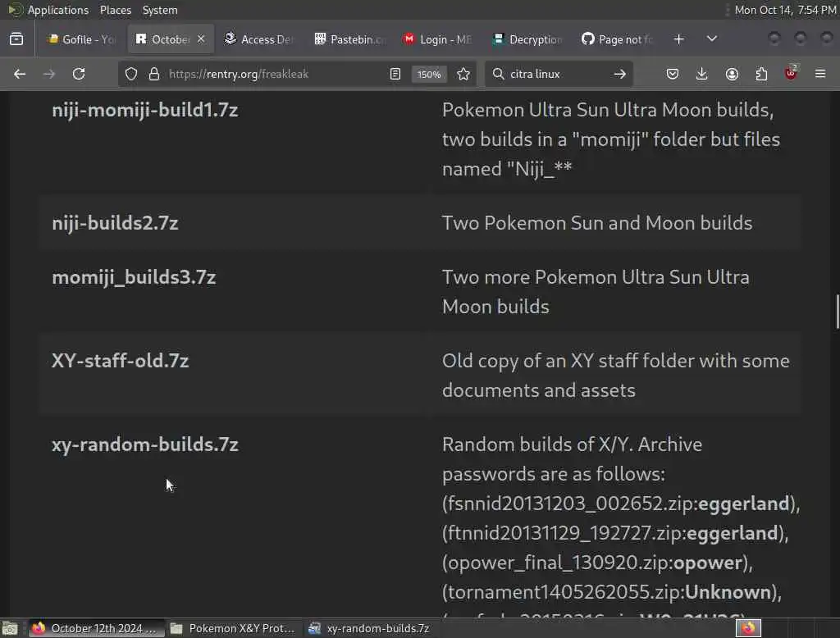840x638 pixels.
Task: List all tabs dropdown arrow
Action: pos(712,39)
